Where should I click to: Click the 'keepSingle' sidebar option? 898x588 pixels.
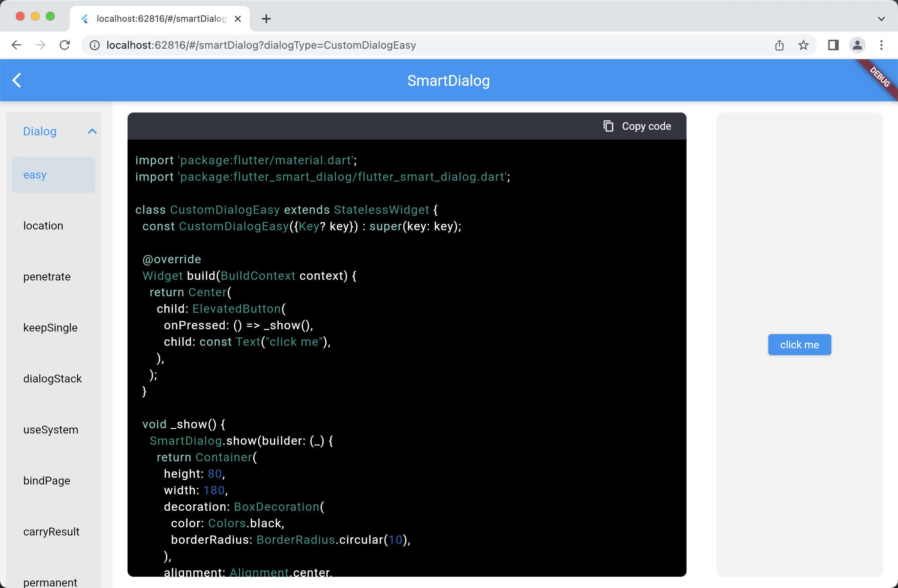click(x=51, y=327)
